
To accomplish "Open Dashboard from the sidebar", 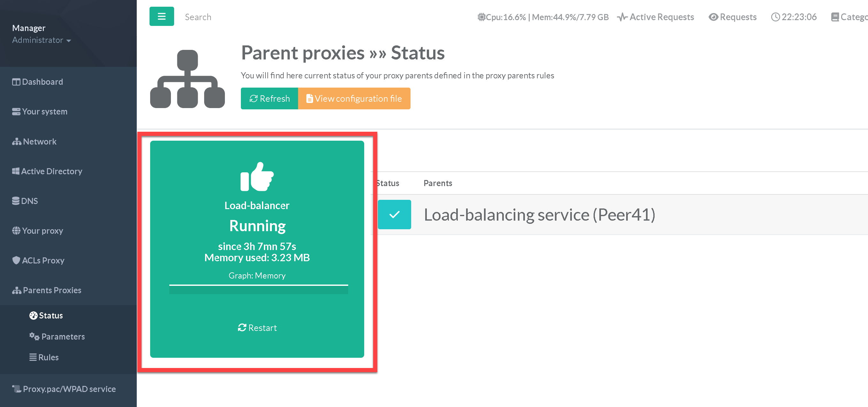I will pyautogui.click(x=42, y=82).
